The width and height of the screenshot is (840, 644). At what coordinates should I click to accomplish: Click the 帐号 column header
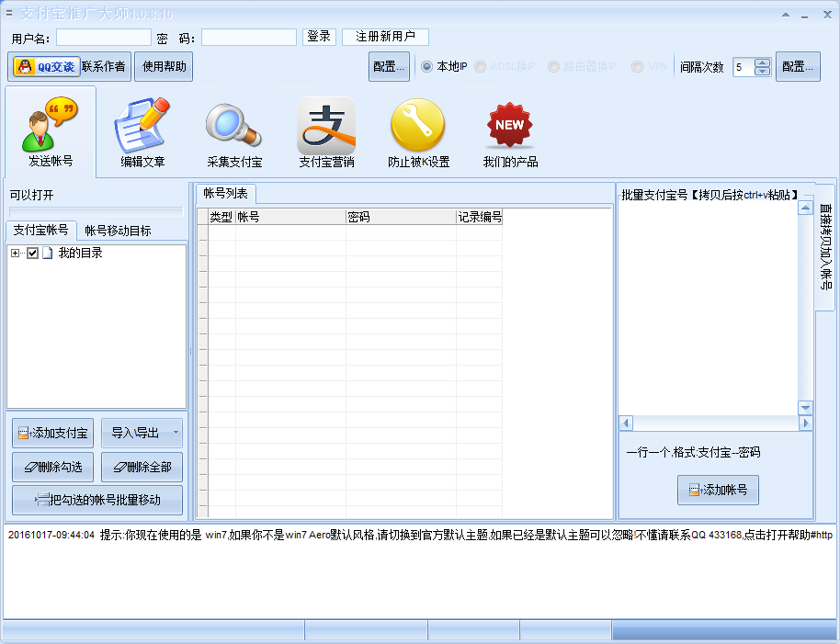290,217
